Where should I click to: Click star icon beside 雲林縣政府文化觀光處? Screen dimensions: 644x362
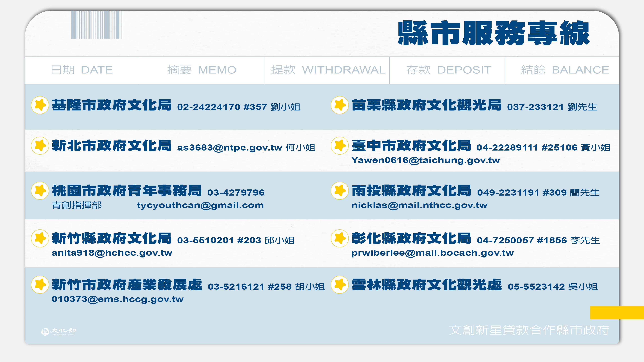[x=339, y=284]
